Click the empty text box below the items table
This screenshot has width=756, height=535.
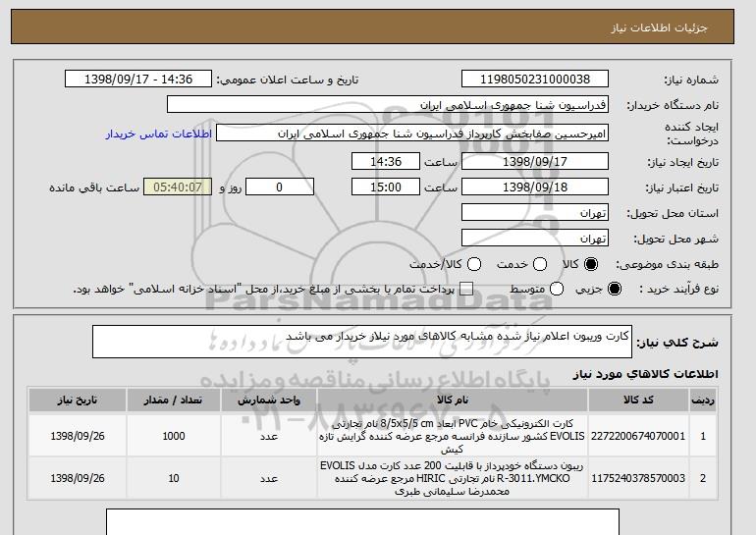(362, 521)
